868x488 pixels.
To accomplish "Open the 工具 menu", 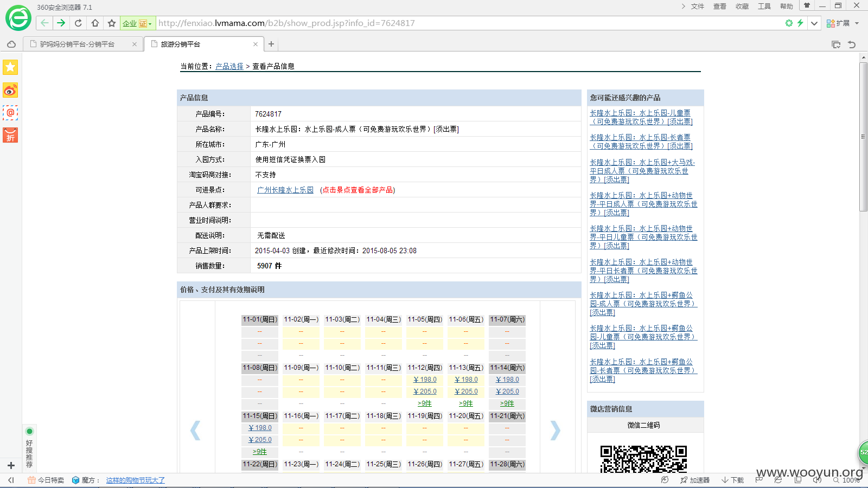I will click(x=764, y=7).
